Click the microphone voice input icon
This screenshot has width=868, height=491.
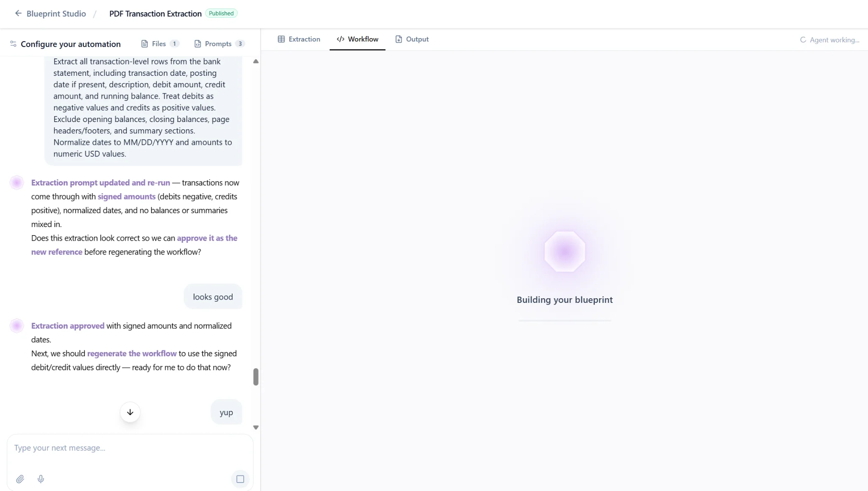click(41, 479)
